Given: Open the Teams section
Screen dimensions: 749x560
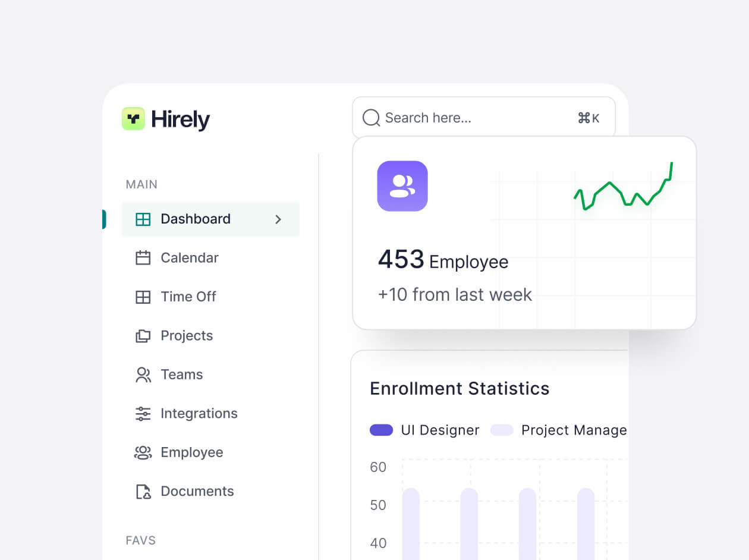Looking at the screenshot, I should click(182, 375).
